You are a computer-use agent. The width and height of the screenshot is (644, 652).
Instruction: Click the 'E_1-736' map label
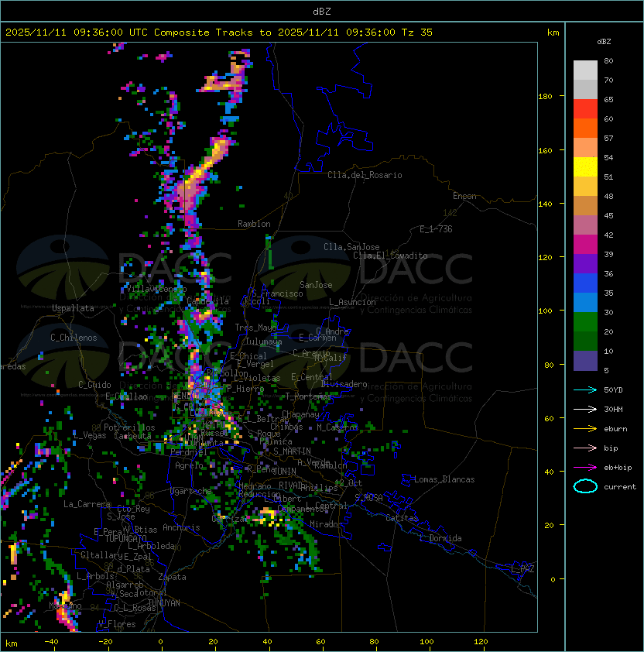(x=436, y=229)
